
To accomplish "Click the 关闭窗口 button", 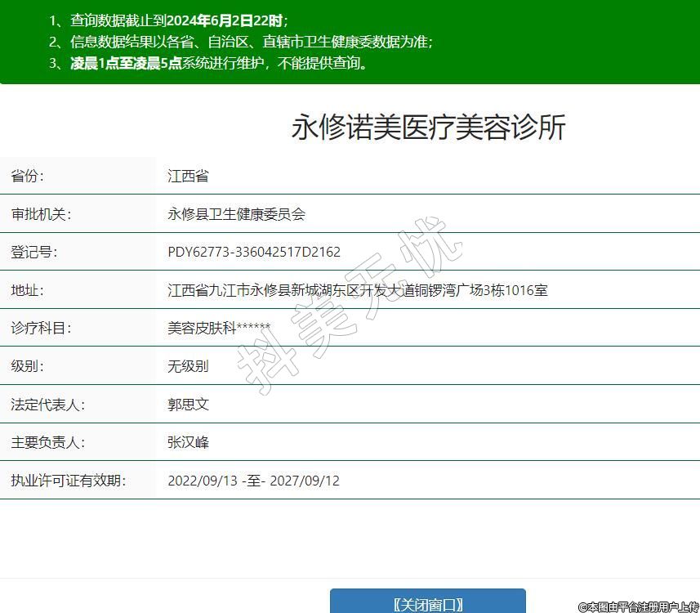I will click(427, 603).
